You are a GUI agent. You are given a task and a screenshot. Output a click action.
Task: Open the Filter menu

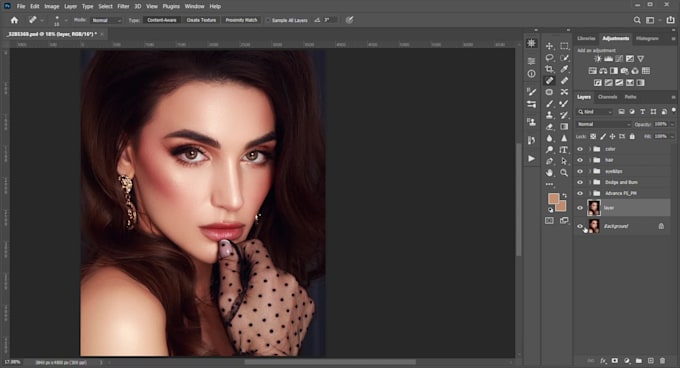pos(123,7)
